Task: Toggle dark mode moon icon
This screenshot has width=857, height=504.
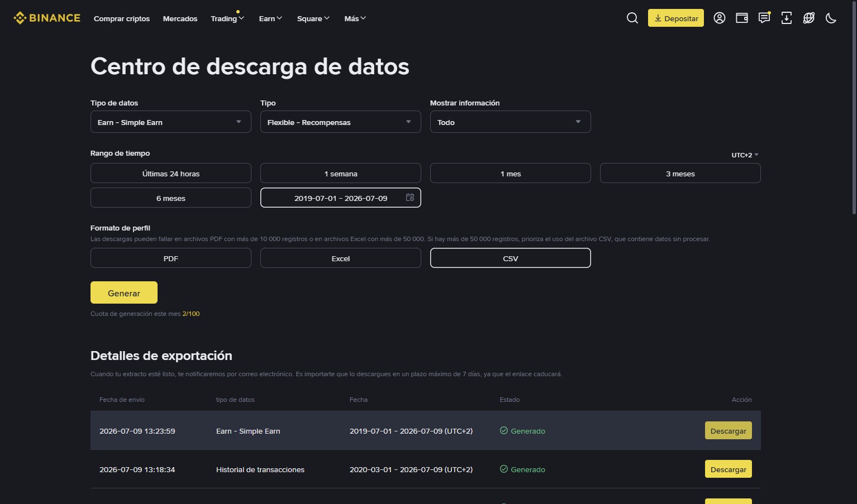Action: point(831,18)
